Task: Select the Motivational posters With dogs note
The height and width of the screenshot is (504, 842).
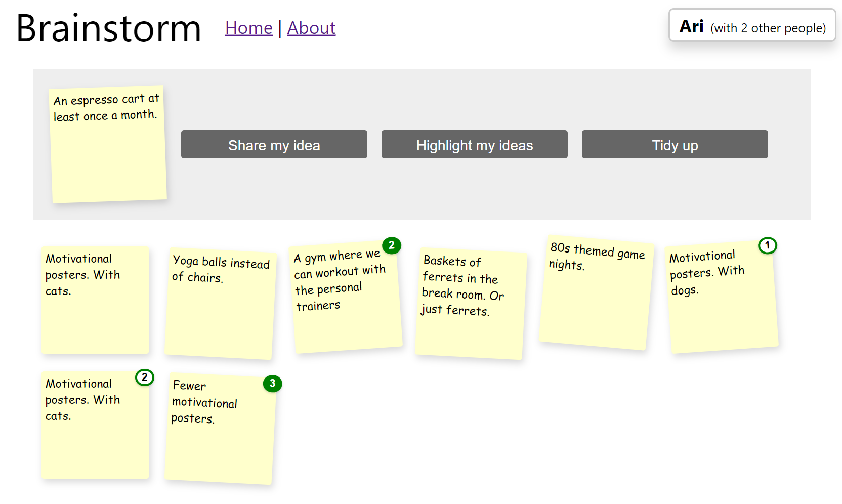Action: [x=722, y=297]
